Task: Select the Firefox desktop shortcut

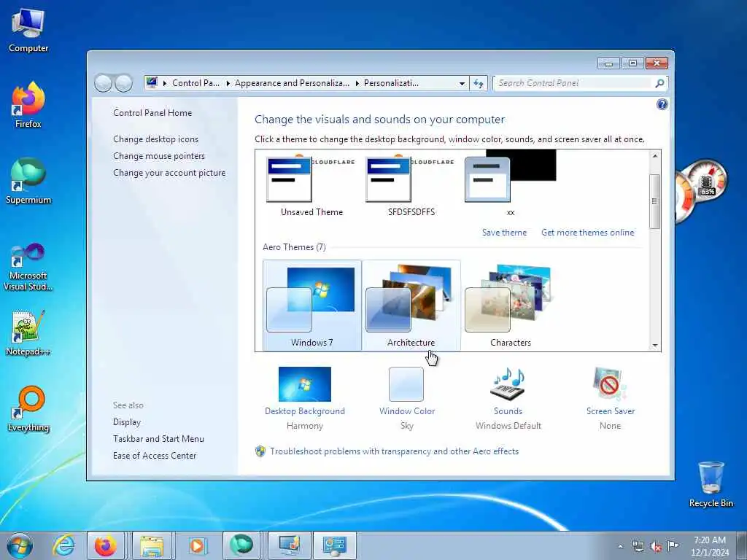Action: pos(28,106)
